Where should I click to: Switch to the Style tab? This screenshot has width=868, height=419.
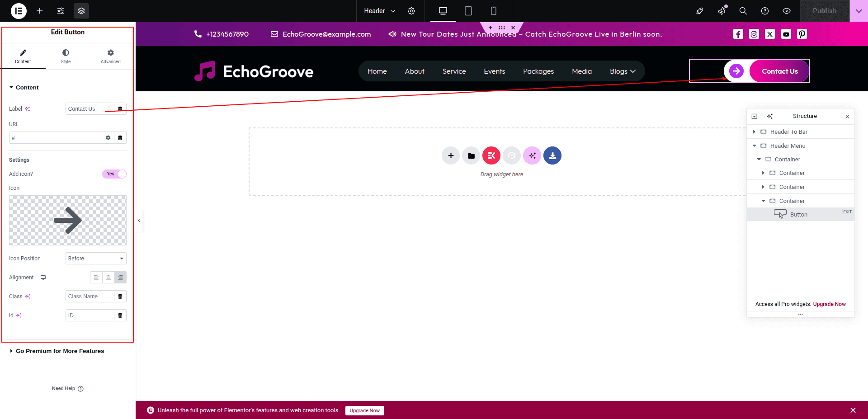click(x=66, y=56)
